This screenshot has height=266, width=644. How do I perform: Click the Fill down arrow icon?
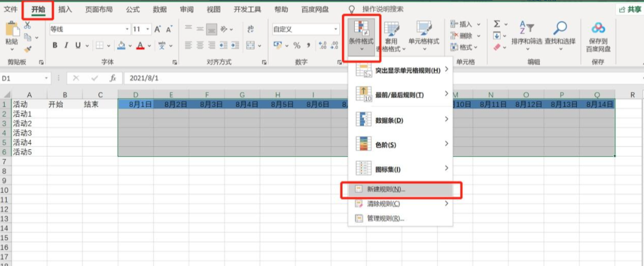point(497,36)
